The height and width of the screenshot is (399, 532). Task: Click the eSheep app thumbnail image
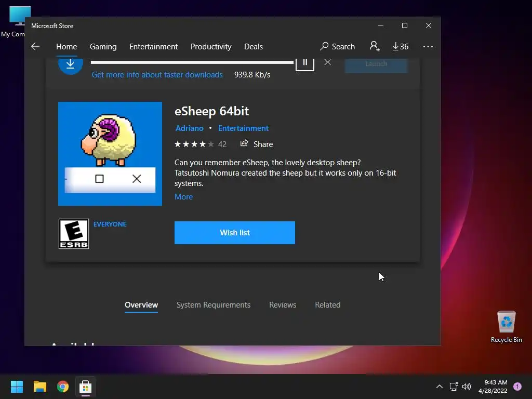point(110,154)
